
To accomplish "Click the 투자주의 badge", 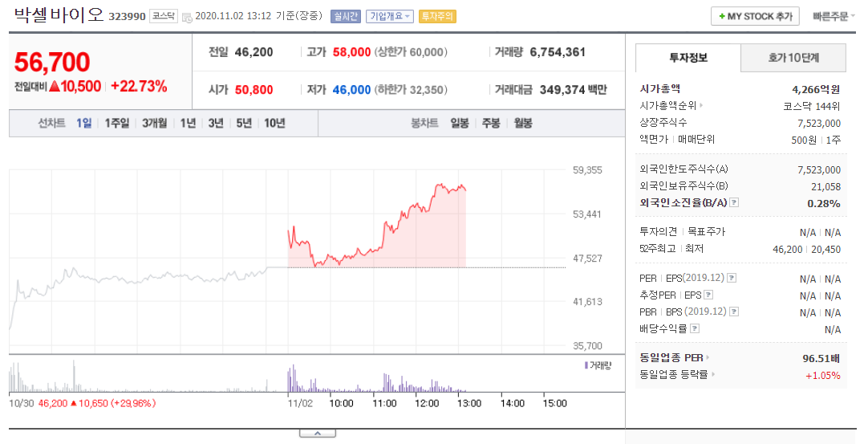I will point(437,17).
